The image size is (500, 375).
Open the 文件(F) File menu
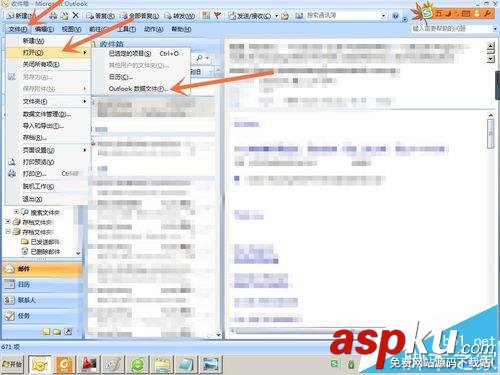click(18, 29)
